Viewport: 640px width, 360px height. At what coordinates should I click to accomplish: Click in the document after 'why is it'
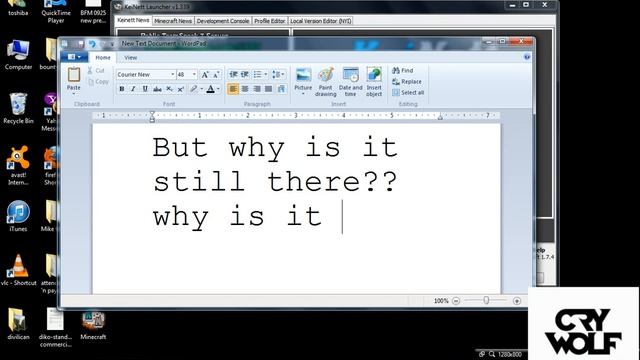coord(342,217)
